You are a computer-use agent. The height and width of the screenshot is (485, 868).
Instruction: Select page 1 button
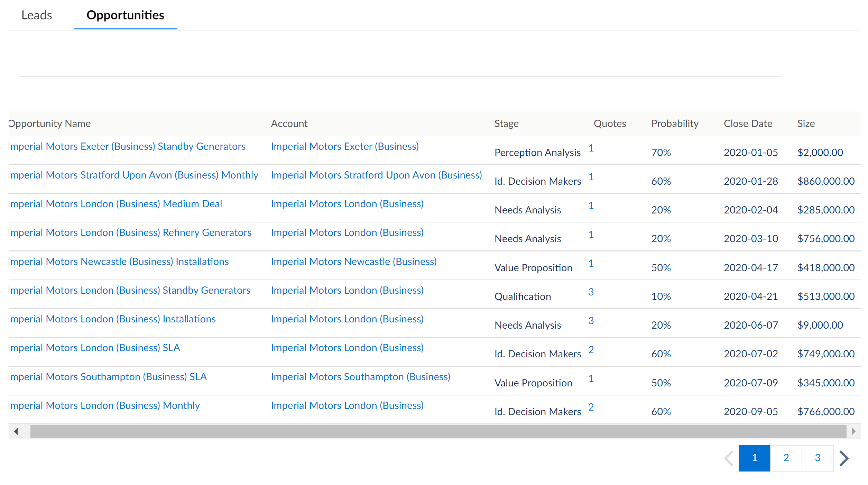pyautogui.click(x=754, y=458)
